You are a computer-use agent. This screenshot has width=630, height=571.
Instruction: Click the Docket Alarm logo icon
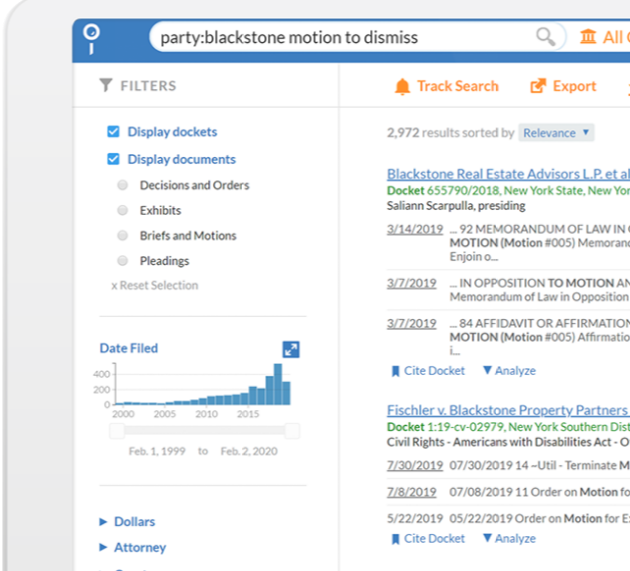point(92,37)
